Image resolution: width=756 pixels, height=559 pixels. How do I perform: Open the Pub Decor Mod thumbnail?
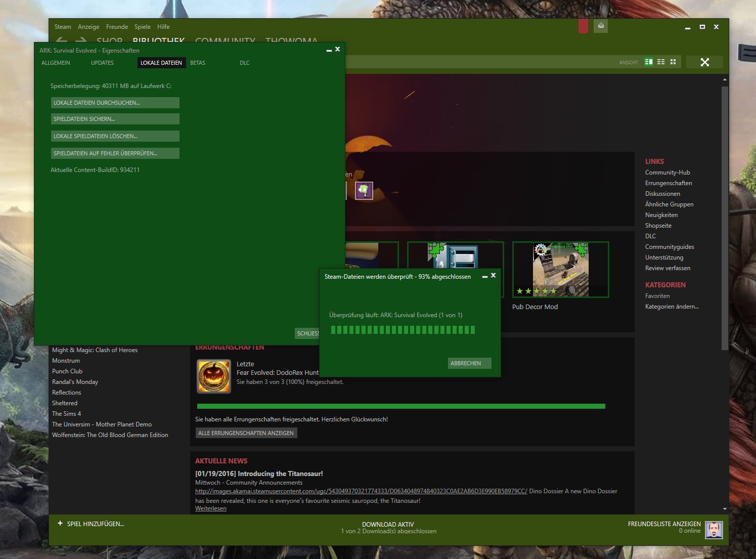(x=561, y=270)
